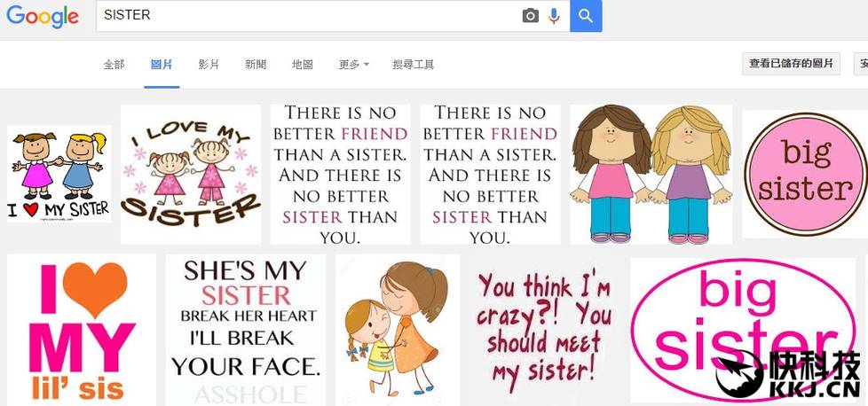Click the blue magnifier search button
868x406 pixels.
coord(586,15)
